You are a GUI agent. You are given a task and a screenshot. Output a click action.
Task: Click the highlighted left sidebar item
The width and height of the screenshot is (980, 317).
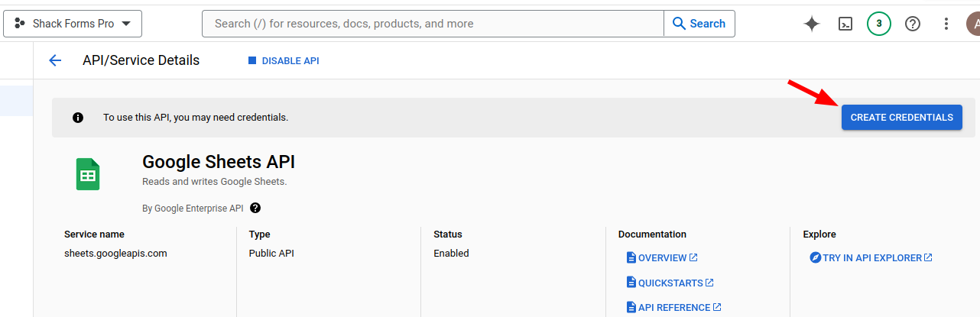[16, 101]
